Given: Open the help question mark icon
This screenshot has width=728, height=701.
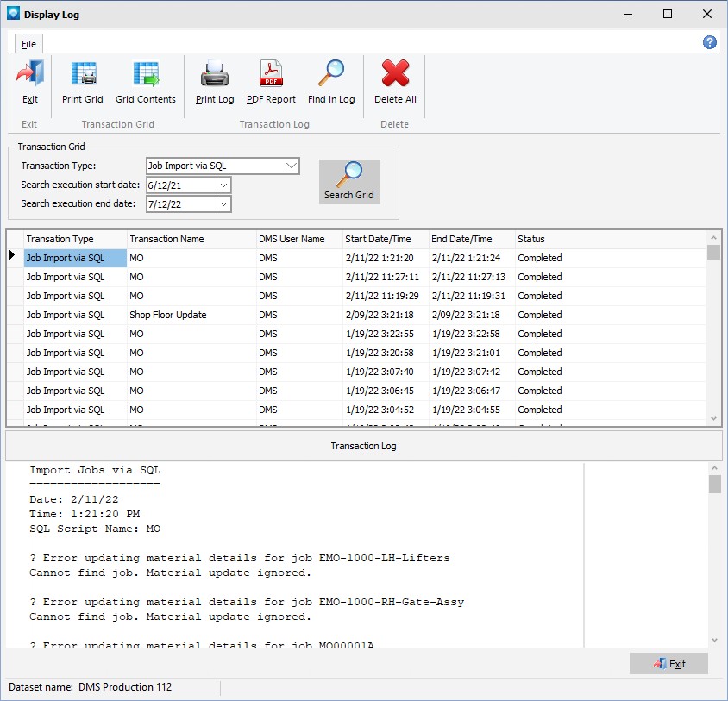Looking at the screenshot, I should [709, 43].
